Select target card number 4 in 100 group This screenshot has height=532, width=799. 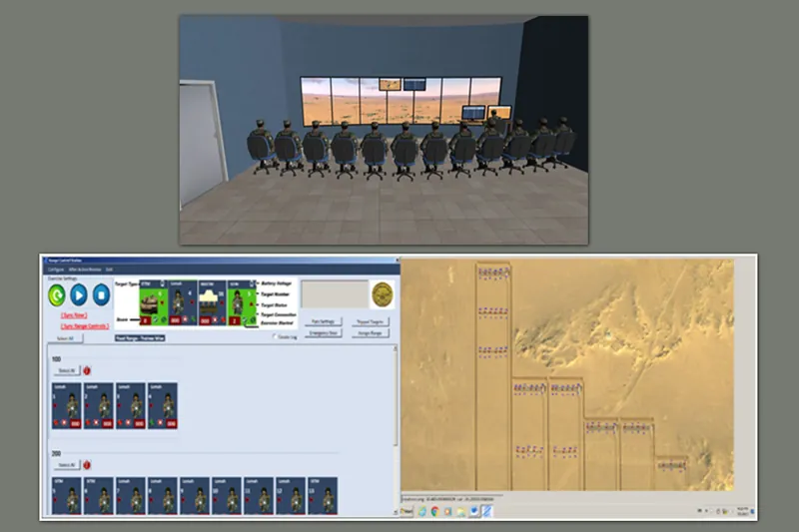[x=163, y=406]
